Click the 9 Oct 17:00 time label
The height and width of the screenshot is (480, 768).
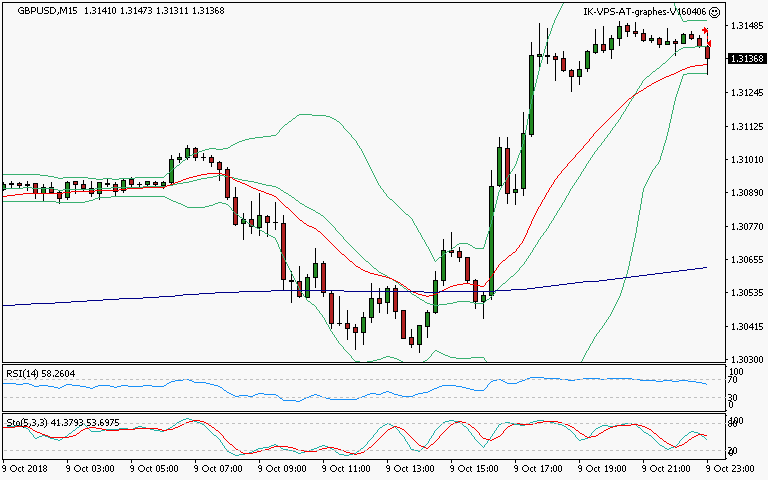[537, 468]
